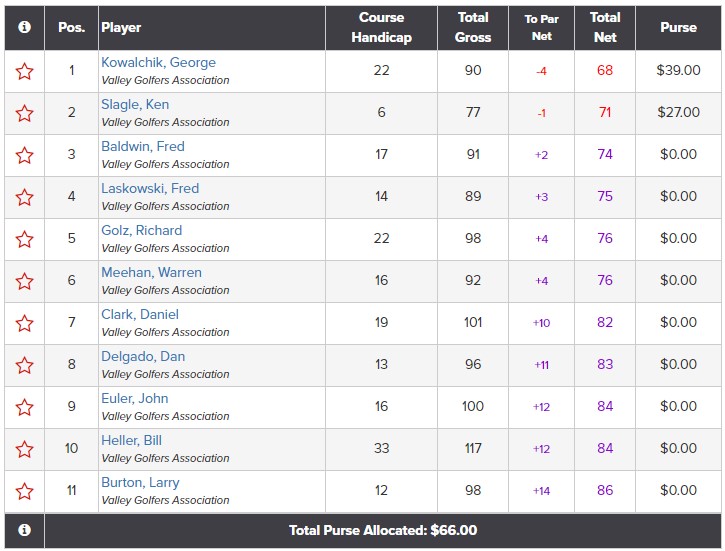Star Warren Meehan in position 6

coord(25,282)
